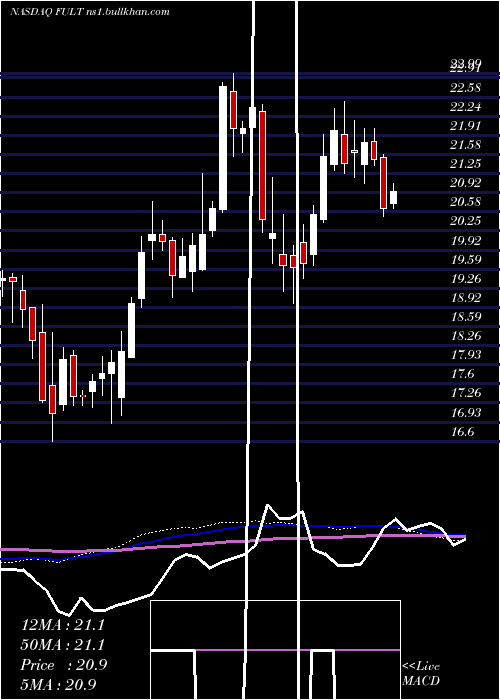Click the Price : 20.9 legend text
The width and height of the screenshot is (500, 700).
pyautogui.click(x=63, y=665)
